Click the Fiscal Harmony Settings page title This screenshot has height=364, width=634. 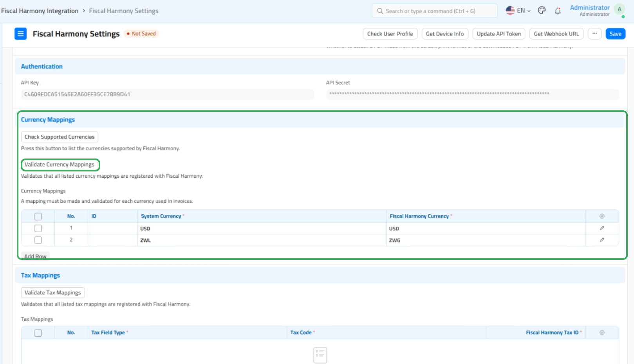pos(76,34)
